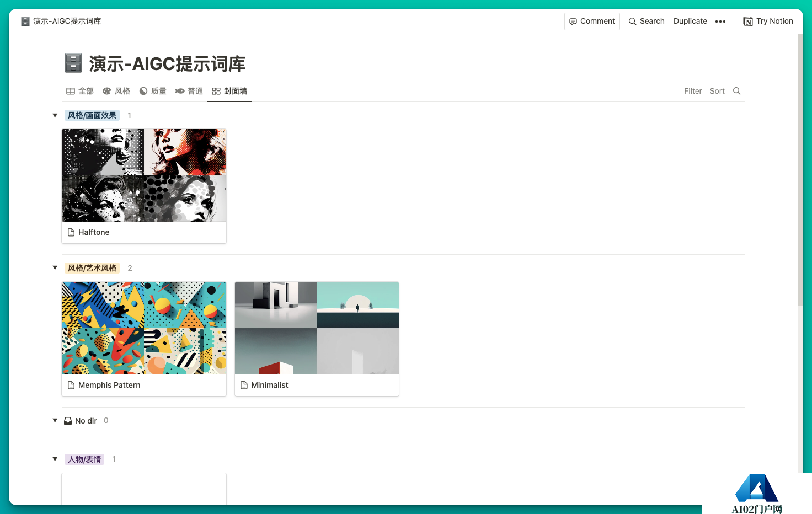Click the Filter button
This screenshot has height=514, width=812.
[693, 92]
